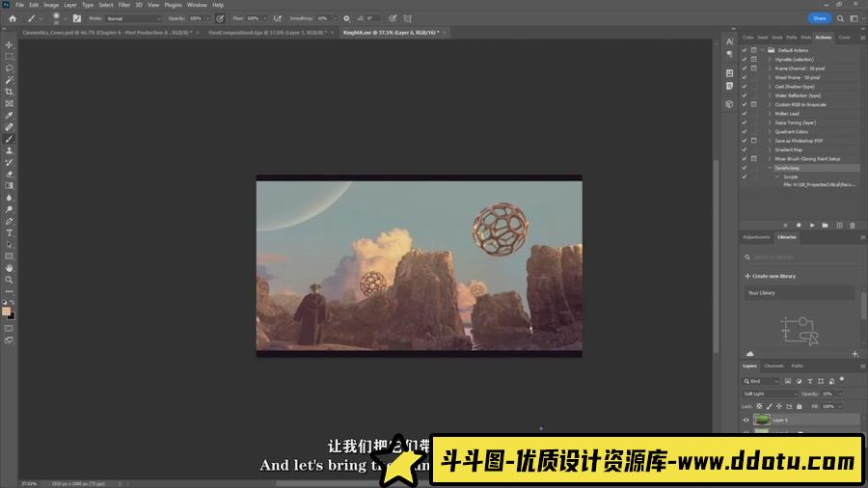Viewport: 868px width, 488px height.
Task: Toggle dialog box for Save as Photoshop PDF
Action: (x=754, y=141)
